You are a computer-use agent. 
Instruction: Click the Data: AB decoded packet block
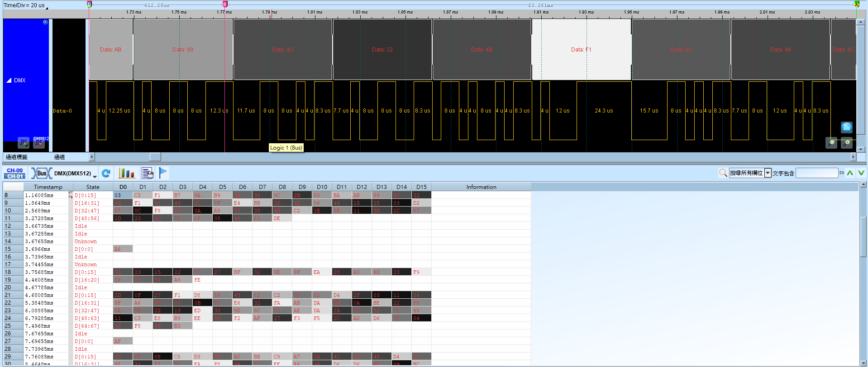point(111,50)
